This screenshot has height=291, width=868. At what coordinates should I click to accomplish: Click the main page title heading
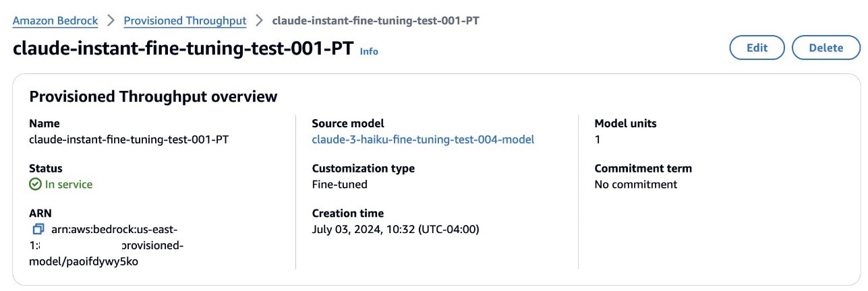pyautogui.click(x=183, y=48)
